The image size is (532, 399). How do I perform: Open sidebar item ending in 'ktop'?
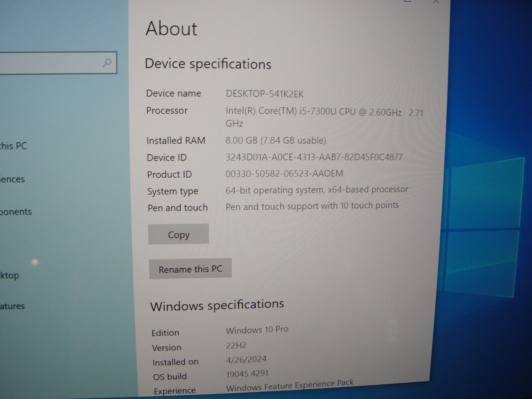click(x=9, y=276)
